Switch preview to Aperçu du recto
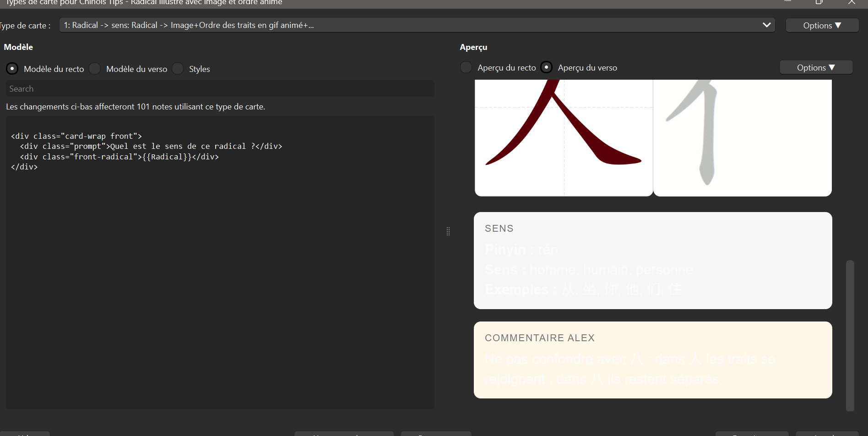The image size is (868, 436). 466,67
